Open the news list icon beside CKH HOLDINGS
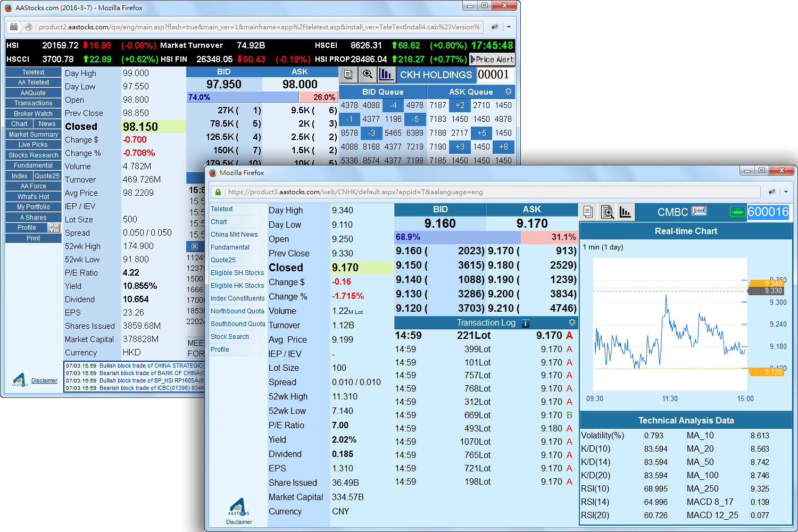Viewport: 798px width, 532px height. pyautogui.click(x=348, y=75)
